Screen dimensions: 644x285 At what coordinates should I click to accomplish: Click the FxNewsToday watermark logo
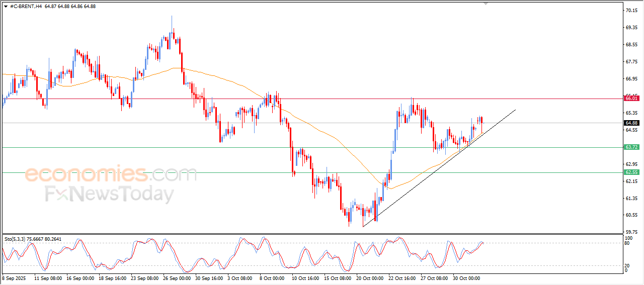click(109, 194)
